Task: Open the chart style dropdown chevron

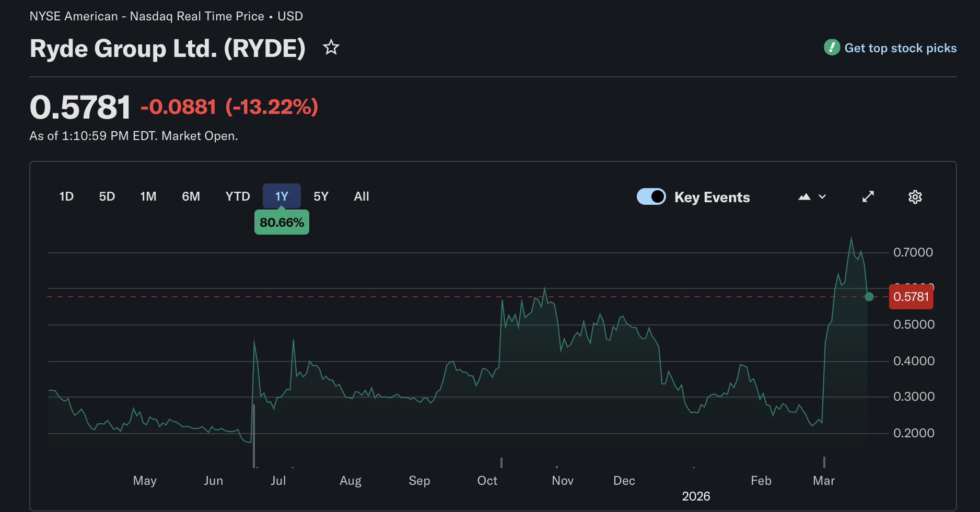Action: (823, 197)
